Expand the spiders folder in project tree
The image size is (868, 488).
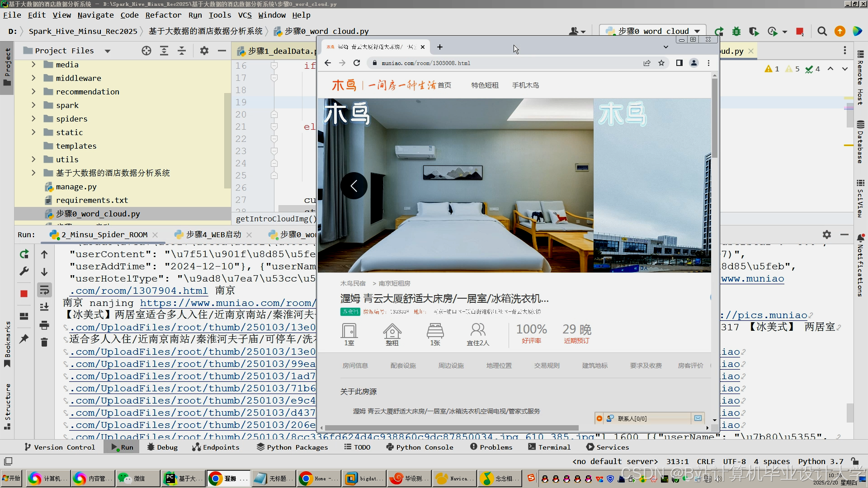coord(33,119)
